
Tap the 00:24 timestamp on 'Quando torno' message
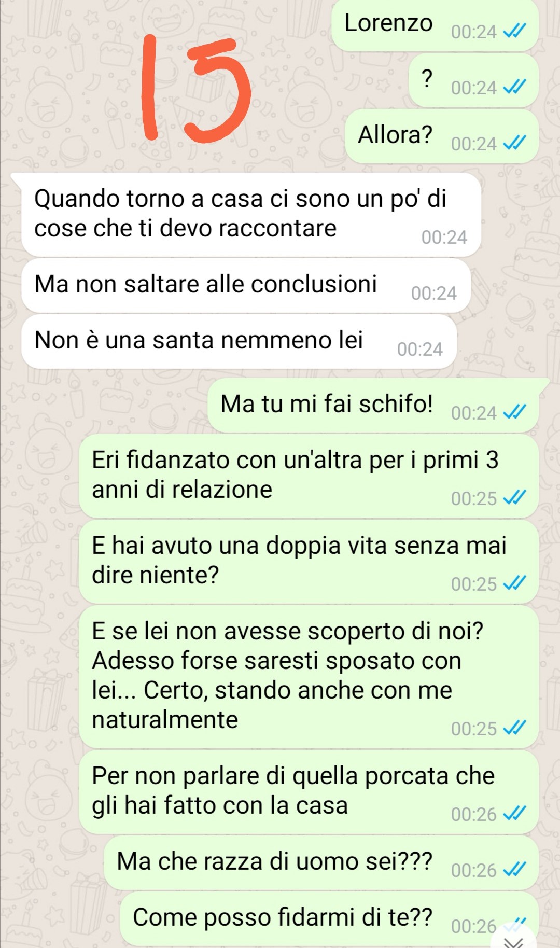(x=444, y=237)
